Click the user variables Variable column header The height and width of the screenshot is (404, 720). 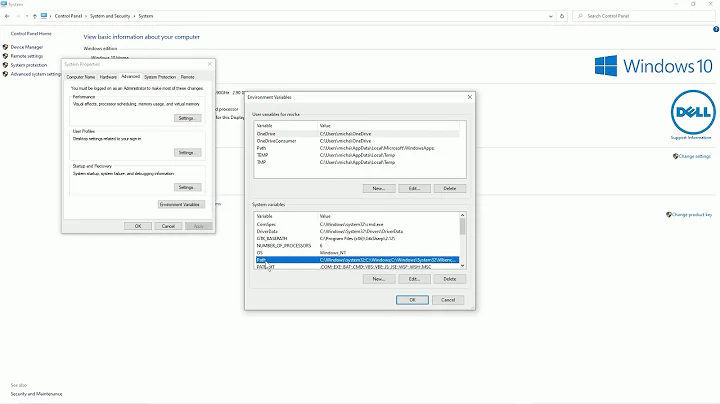coord(286,126)
